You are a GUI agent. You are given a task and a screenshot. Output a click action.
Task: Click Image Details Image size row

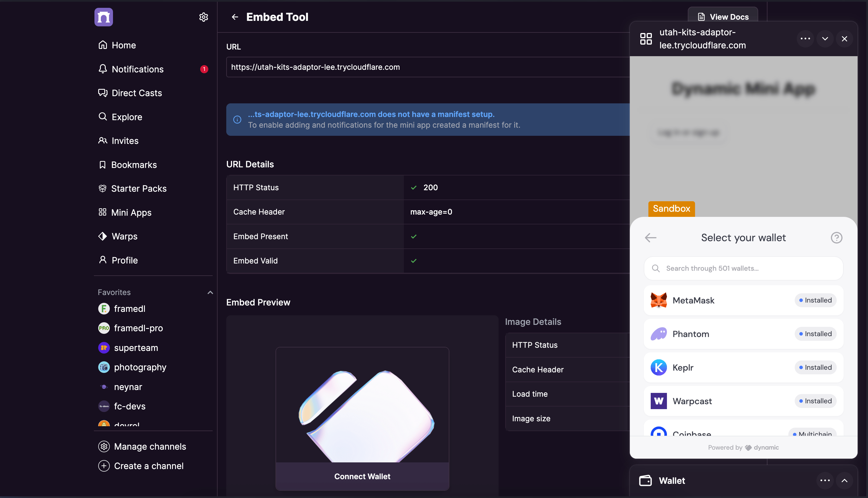click(x=568, y=419)
